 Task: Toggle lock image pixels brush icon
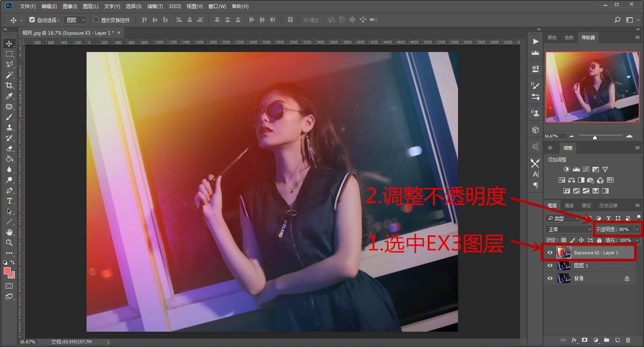(572, 240)
